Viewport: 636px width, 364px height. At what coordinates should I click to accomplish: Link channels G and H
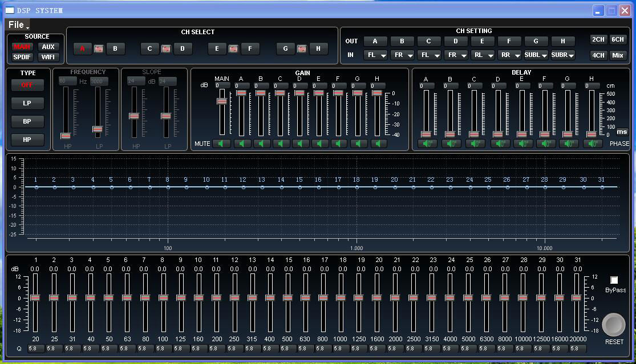pos(302,49)
